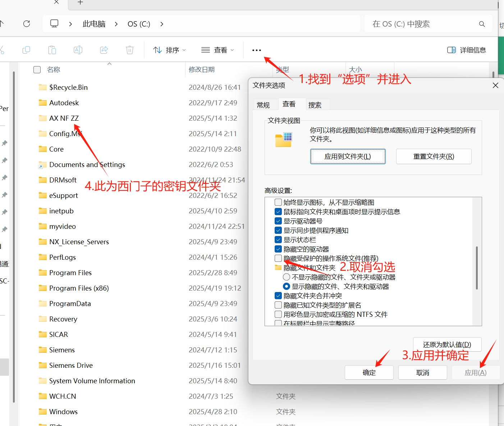Screen dimensions: 504x426
Task: Click the Share icon on the toolbar
Action: click(104, 50)
